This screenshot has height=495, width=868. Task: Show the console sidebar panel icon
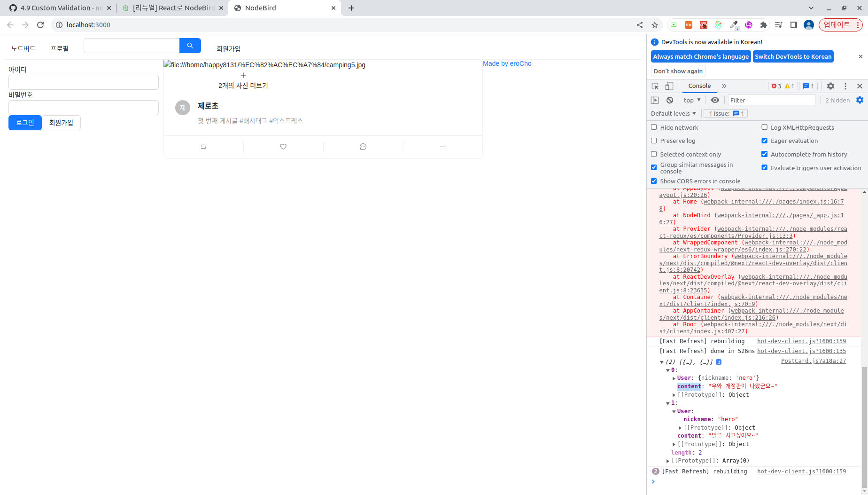pyautogui.click(x=655, y=100)
